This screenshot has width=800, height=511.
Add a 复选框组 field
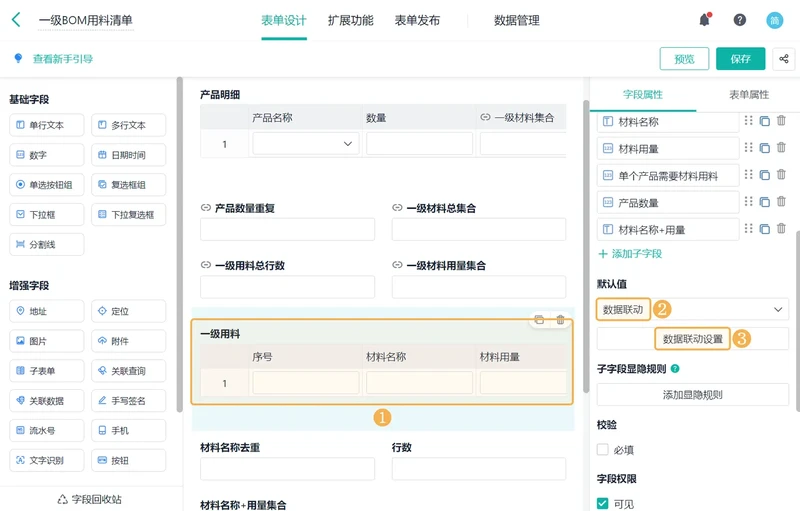click(129, 185)
